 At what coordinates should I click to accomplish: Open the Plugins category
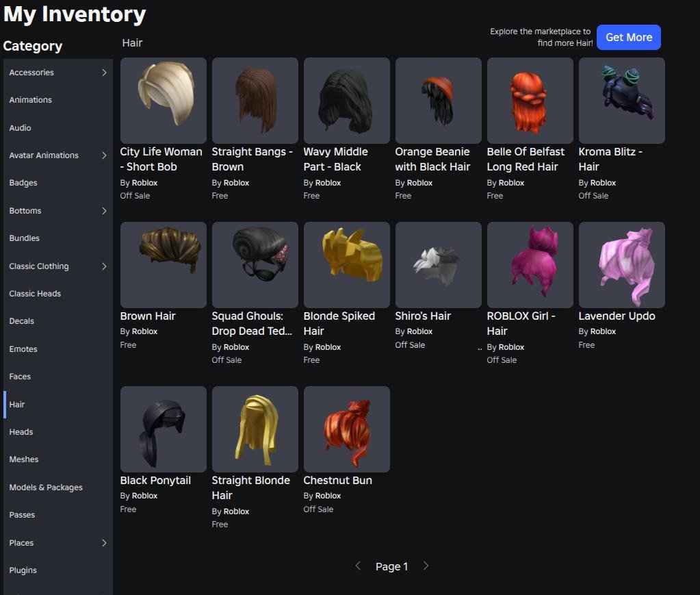pyautogui.click(x=58, y=570)
